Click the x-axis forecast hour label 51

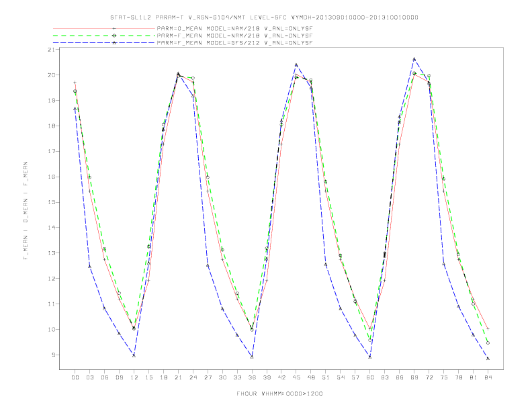coord(326,377)
